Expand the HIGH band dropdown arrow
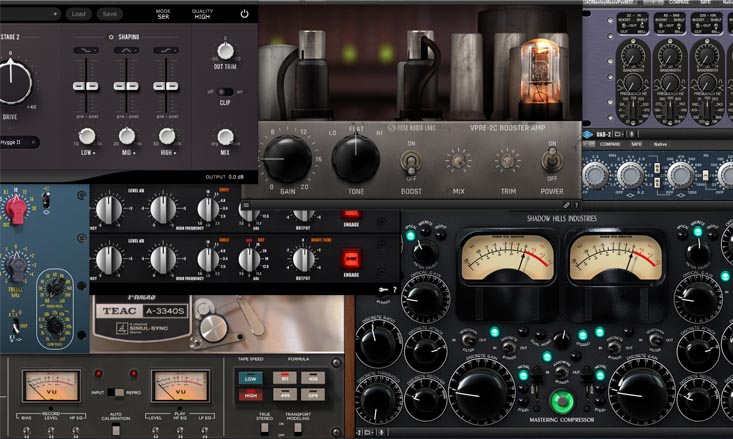733x439 pixels. (x=175, y=153)
